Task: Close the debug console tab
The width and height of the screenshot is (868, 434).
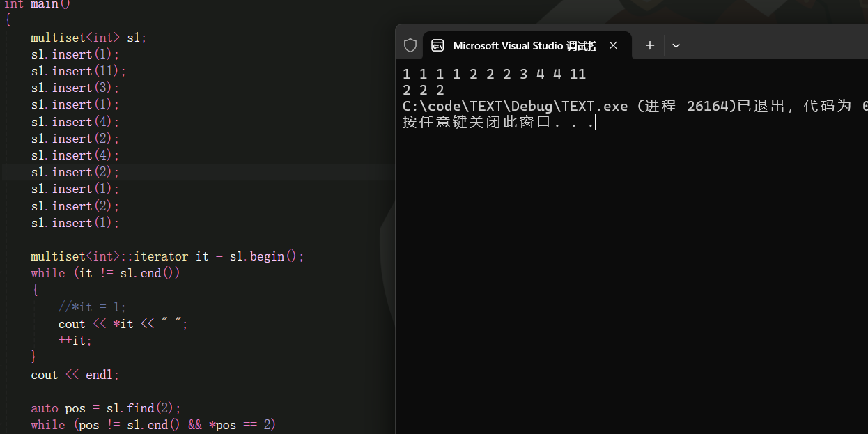Action: (613, 45)
